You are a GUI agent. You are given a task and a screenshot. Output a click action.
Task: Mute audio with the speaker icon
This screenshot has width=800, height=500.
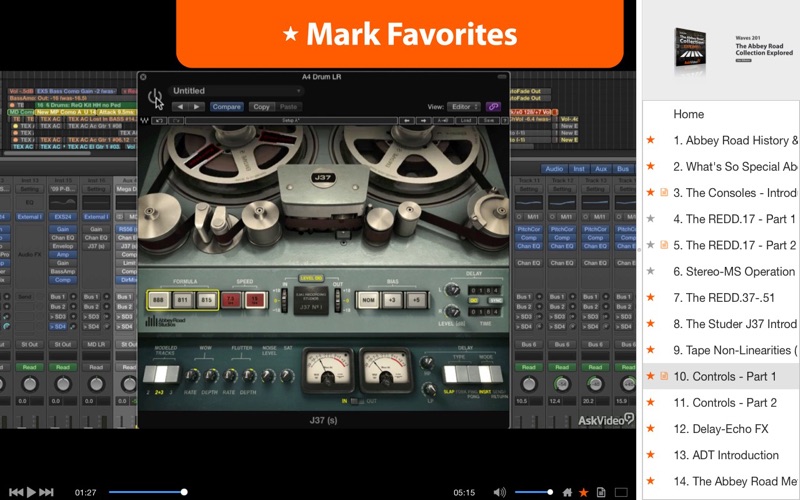pos(499,492)
